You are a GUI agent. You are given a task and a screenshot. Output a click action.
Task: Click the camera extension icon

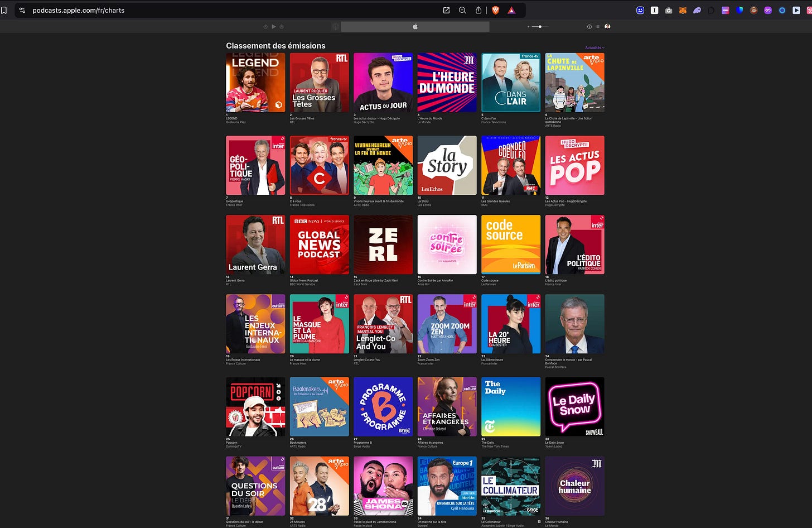pyautogui.click(x=669, y=10)
